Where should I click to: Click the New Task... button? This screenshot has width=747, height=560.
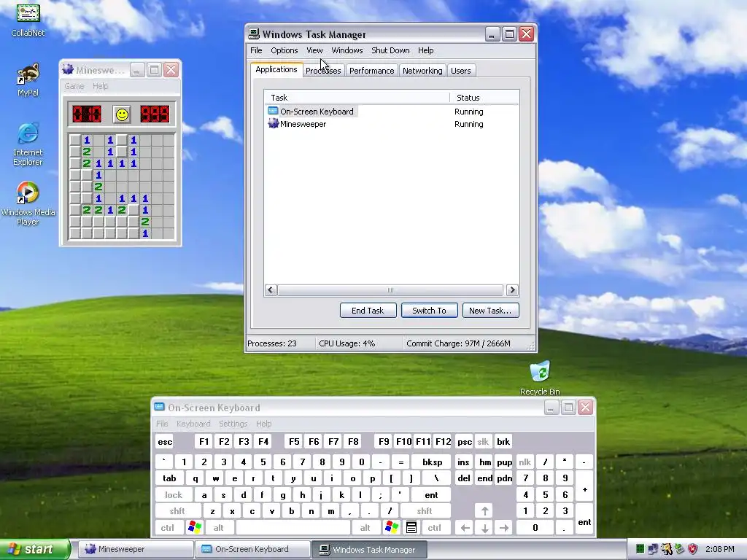[490, 311]
